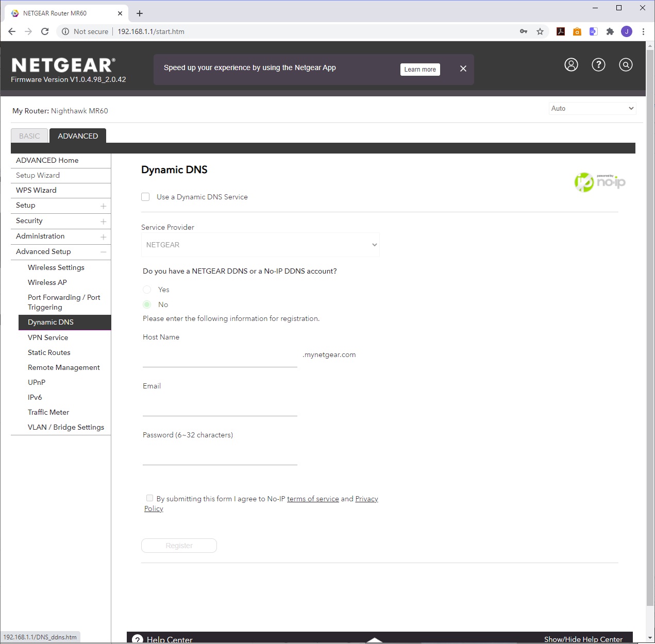The image size is (655, 644).
Task: Click the Host Name input field
Action: [220, 357]
